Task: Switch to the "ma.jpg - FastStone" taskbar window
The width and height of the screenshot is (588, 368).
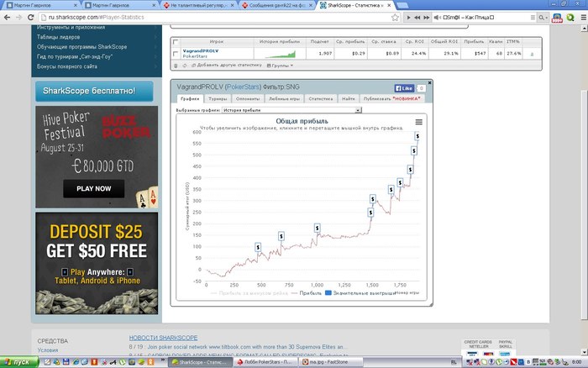Action: point(331,362)
